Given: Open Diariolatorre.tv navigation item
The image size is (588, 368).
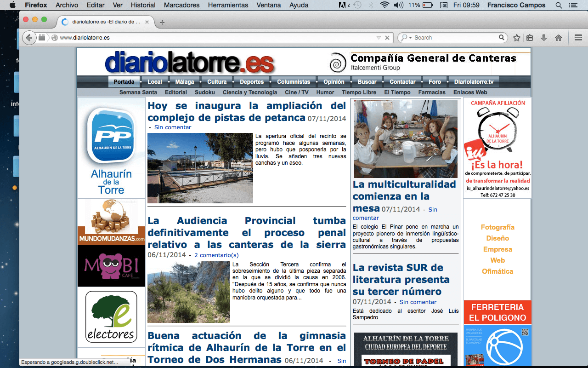Looking at the screenshot, I should 474,82.
